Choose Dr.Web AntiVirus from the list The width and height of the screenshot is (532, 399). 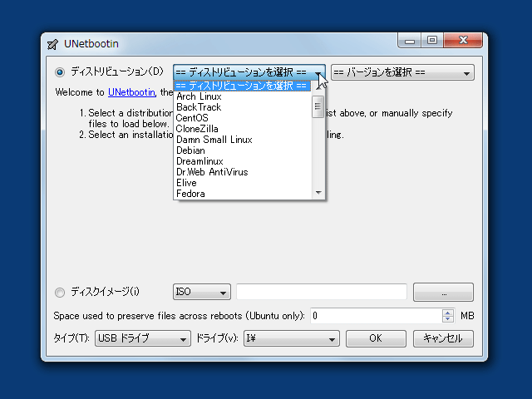click(x=242, y=172)
